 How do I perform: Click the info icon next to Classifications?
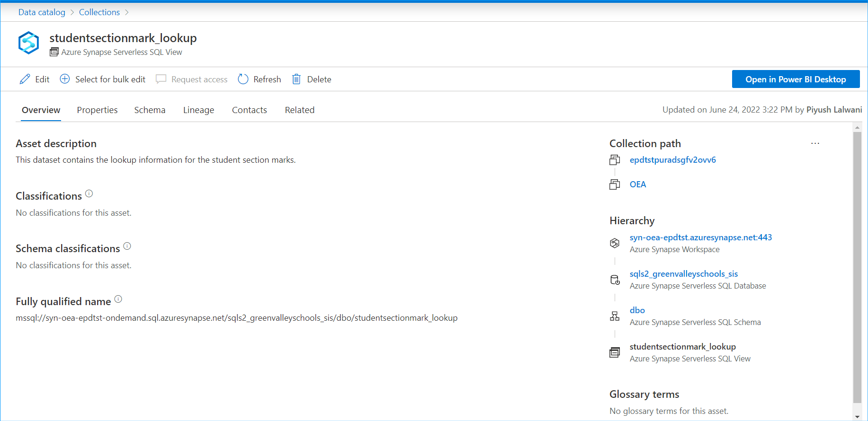[89, 193]
